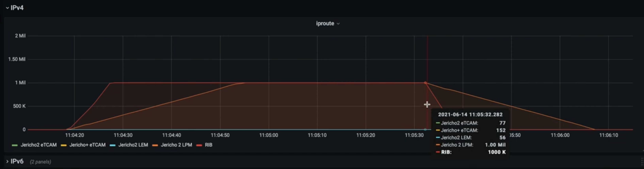Image resolution: width=644 pixels, height=169 pixels.
Task: Select RIB series label in the legend
Action: click(208, 145)
